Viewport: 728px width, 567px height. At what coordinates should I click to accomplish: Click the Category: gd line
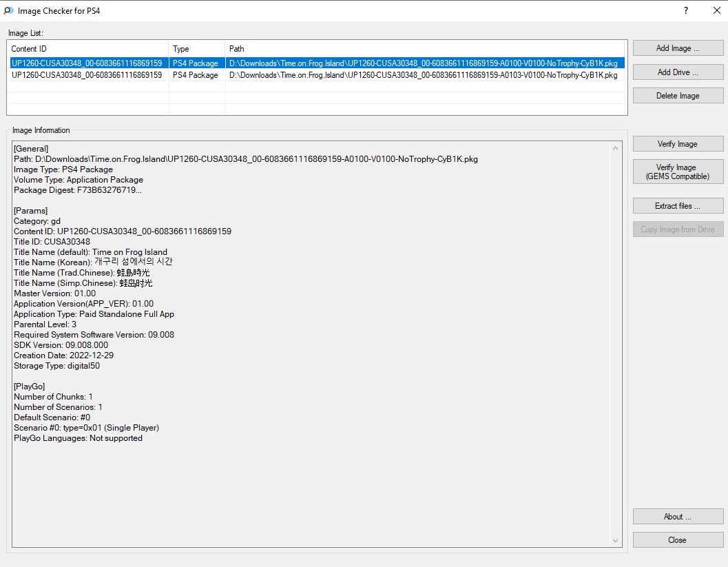coord(37,221)
